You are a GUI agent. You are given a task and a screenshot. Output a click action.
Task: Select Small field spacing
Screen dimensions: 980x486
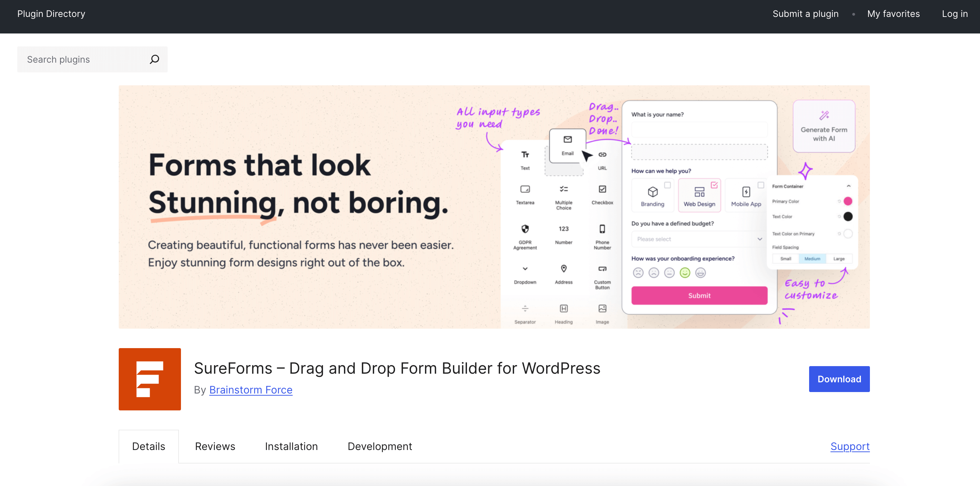pos(786,259)
